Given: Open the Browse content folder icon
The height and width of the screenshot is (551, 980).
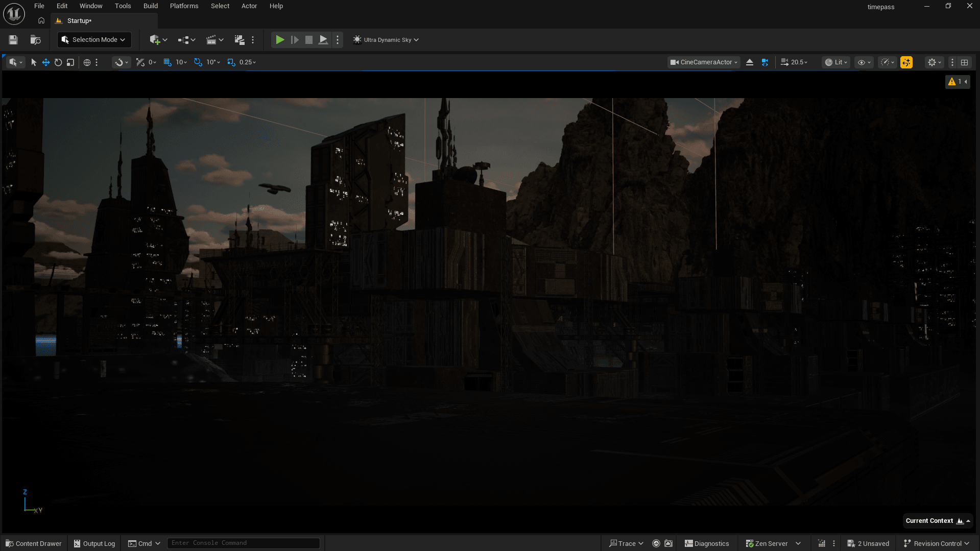Looking at the screenshot, I should coord(35,40).
